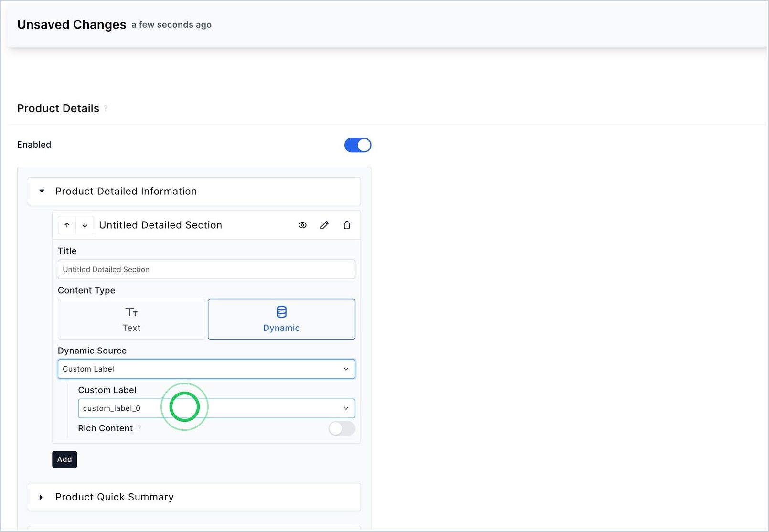769x532 pixels.
Task: Collapse Product Detailed Information section
Action: pos(194,191)
